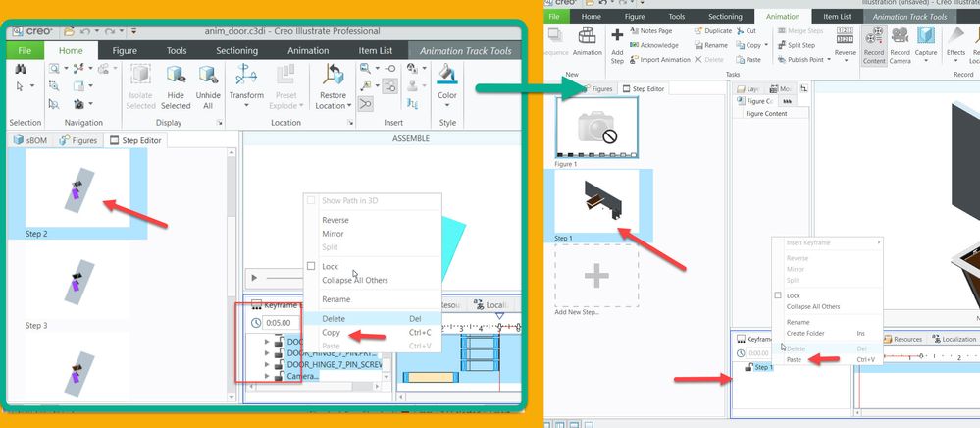
Task: Click Rename in the right context menu
Action: [799, 322]
